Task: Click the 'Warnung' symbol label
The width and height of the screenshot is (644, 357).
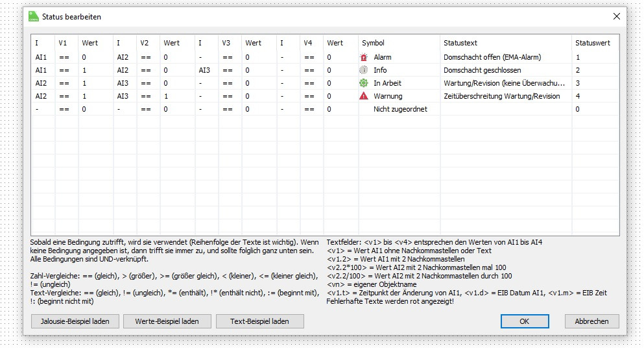Action: pos(388,96)
